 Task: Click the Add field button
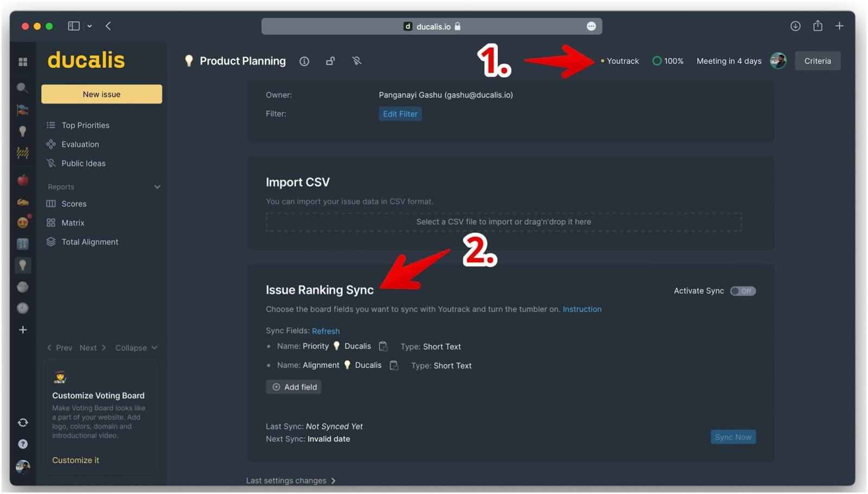pyautogui.click(x=293, y=387)
